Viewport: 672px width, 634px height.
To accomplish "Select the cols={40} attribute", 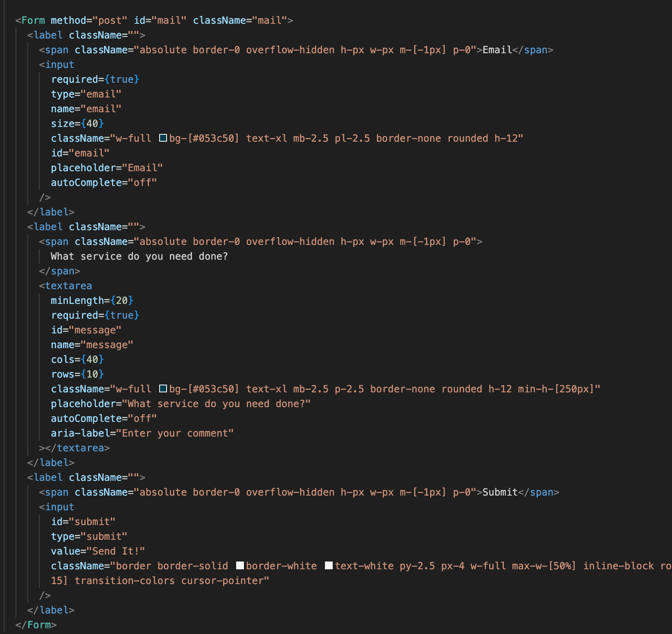I will coord(77,360).
